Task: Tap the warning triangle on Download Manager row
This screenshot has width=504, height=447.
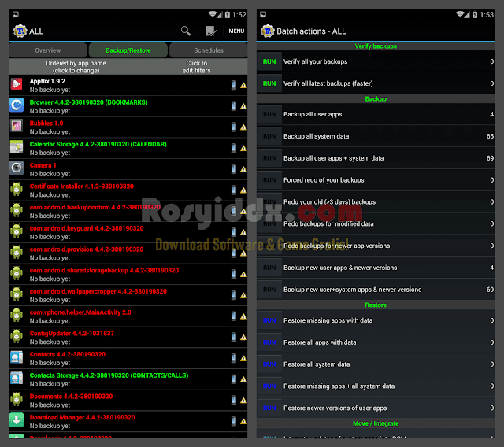Action: [243, 421]
